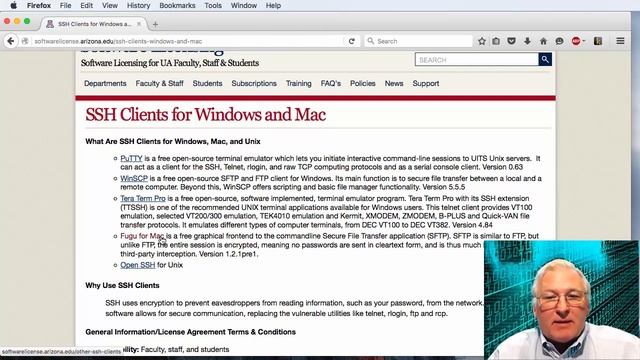This screenshot has height=360, width=640.
Task: Click the rightmost extension icon in toolbar
Action: [598, 41]
